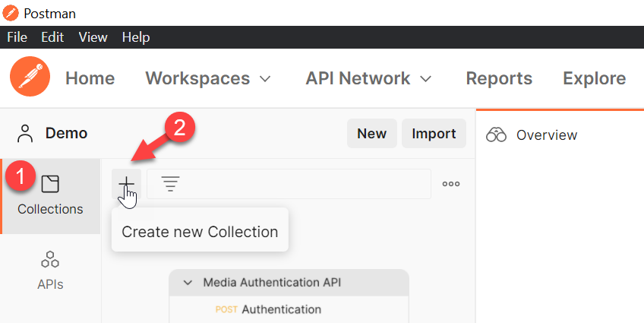Collapse the Media Authentication API collection
Screen dimensions: 644x323
188,283
